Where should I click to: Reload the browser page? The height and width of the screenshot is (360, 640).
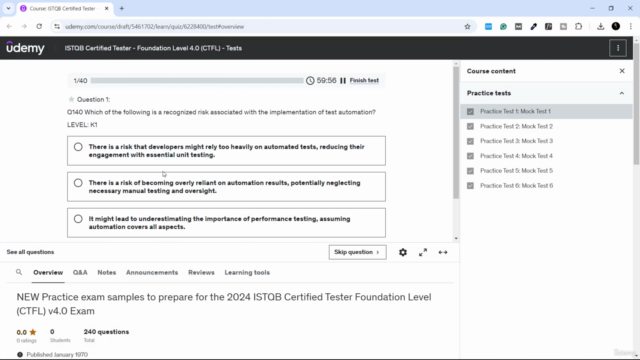tap(39, 26)
